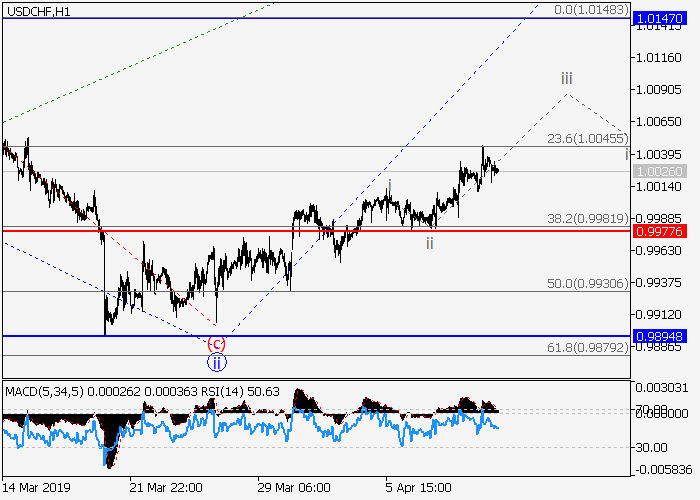700x500 pixels.
Task: Click the 1.00905 value on price axis
Action: [658, 90]
